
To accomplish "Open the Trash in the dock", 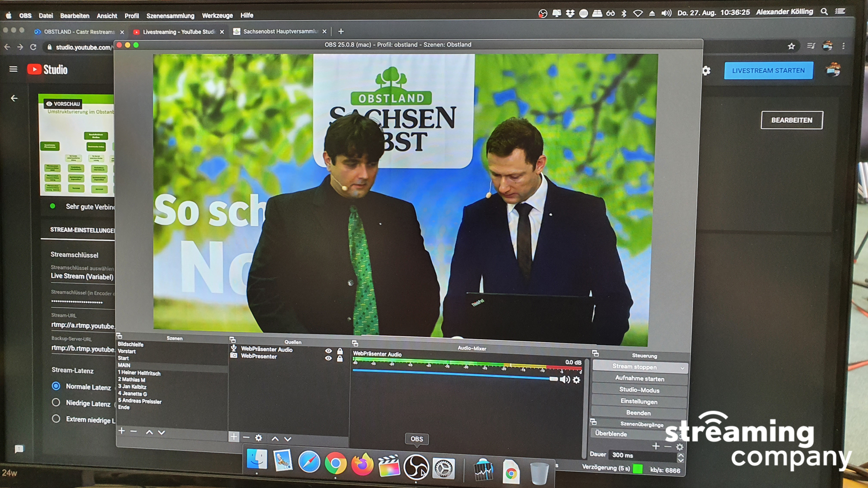I will 539,473.
